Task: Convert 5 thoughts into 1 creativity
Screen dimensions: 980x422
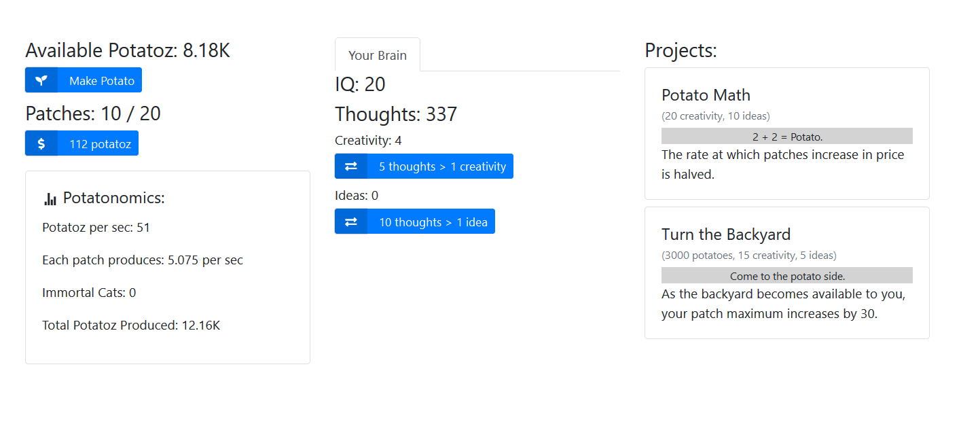Action: (424, 166)
